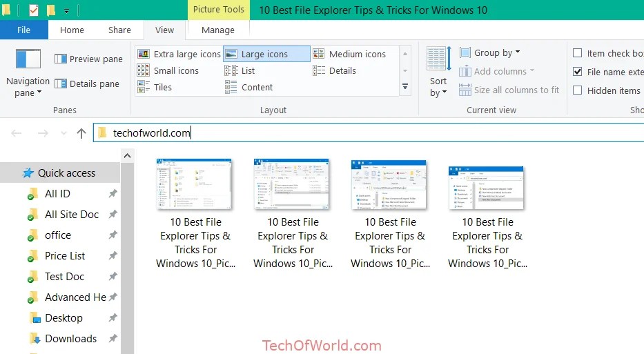
Task: Enable Hidden items checkbox
Action: click(578, 90)
